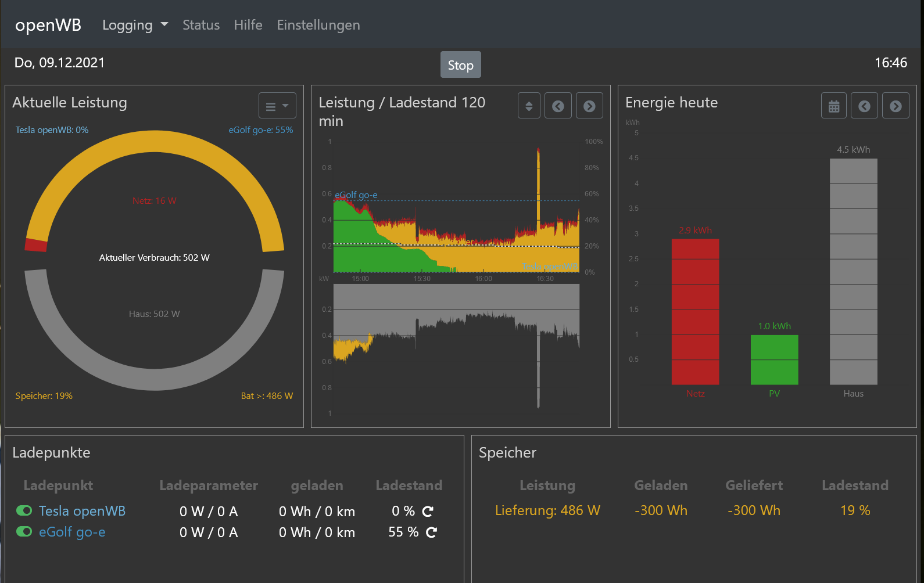Open the Logging dropdown menu
924x583 pixels.
click(x=135, y=25)
